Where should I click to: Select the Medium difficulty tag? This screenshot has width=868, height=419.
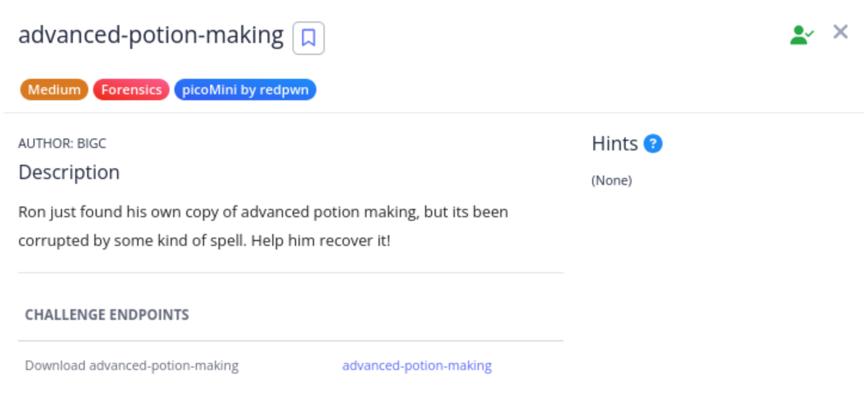[54, 90]
